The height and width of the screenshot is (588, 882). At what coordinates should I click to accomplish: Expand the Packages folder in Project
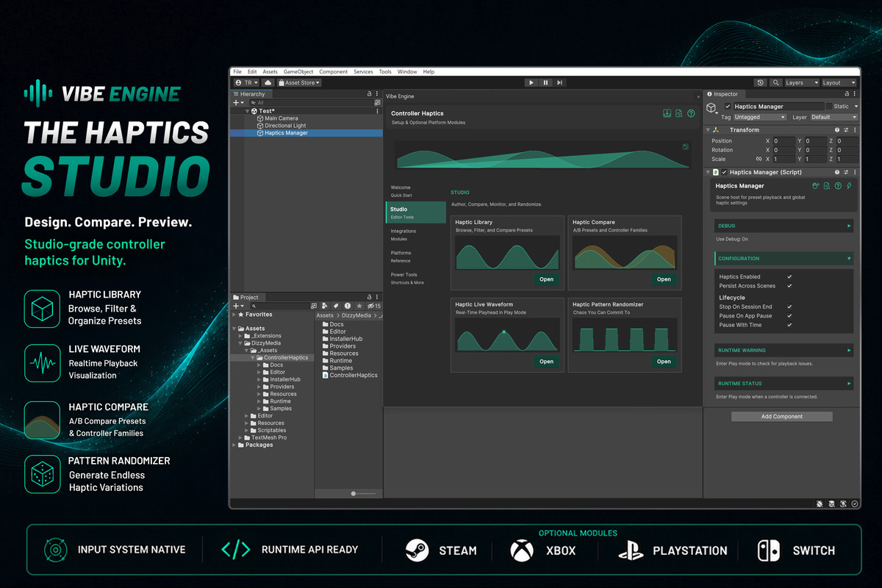pyautogui.click(x=235, y=445)
